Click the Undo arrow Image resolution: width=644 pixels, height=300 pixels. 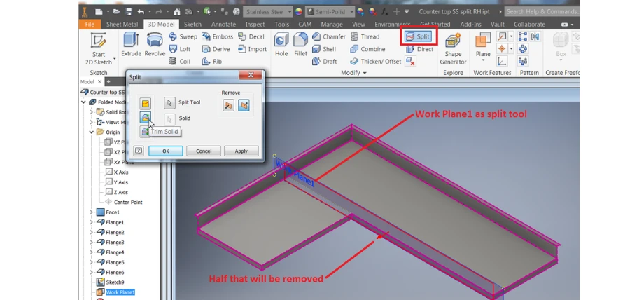(141, 11)
